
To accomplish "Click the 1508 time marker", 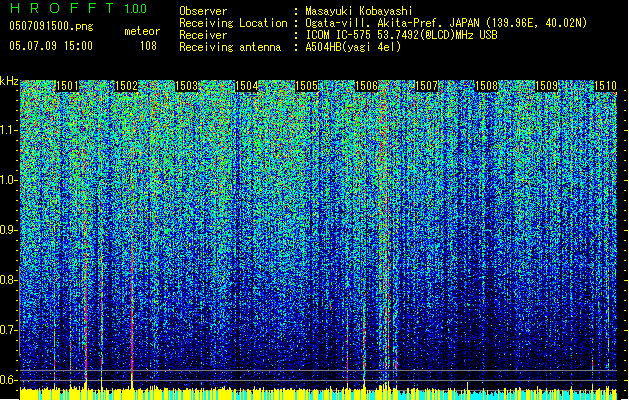I will click(486, 86).
